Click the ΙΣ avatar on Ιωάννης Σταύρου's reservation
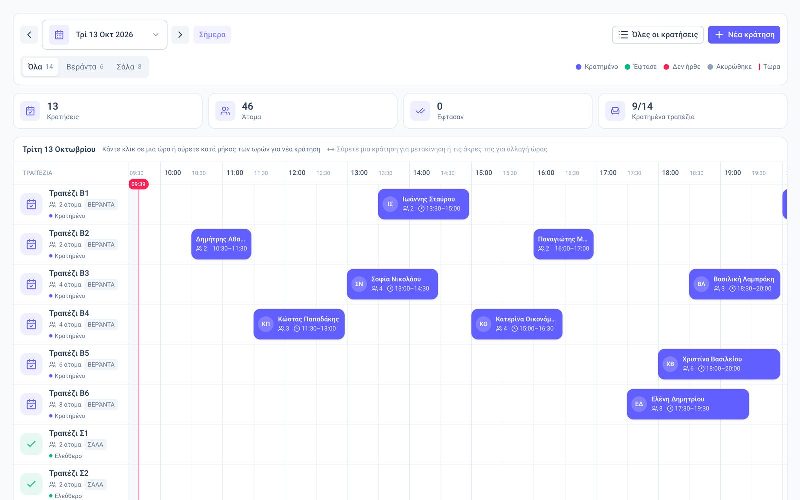This screenshot has width=800, height=500. coord(390,204)
